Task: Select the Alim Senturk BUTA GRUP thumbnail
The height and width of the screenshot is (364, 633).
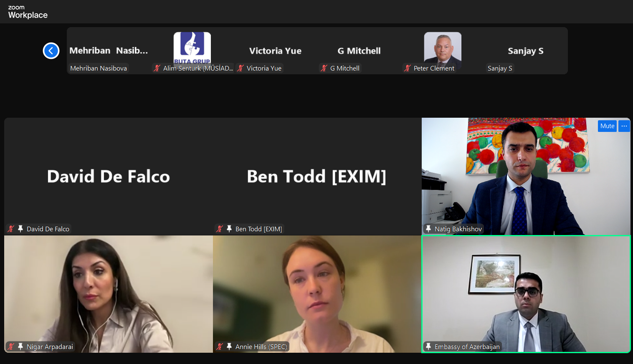Action: point(192,48)
